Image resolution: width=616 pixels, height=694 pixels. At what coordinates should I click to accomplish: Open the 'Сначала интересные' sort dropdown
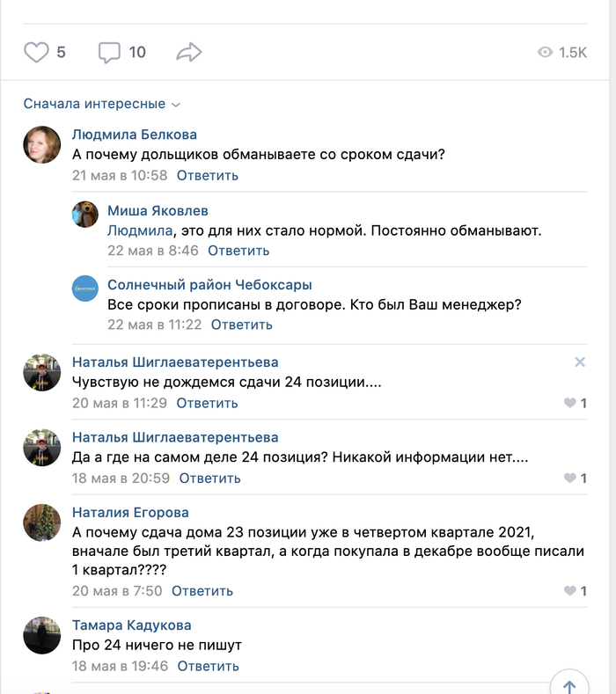[101, 104]
